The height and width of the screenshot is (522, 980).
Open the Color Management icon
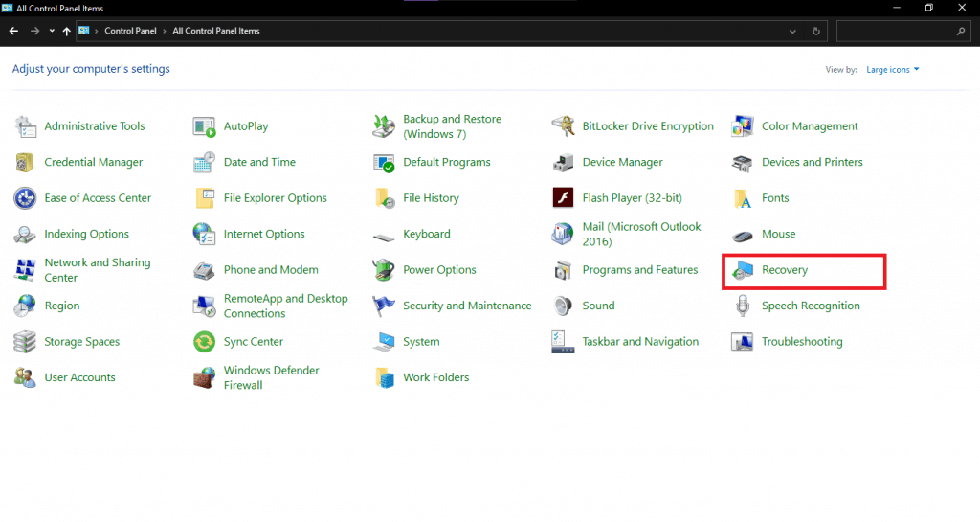click(x=742, y=126)
